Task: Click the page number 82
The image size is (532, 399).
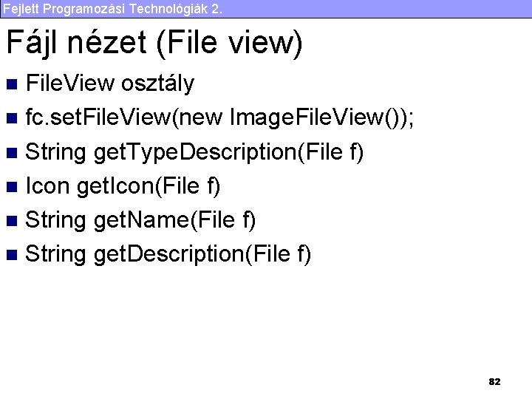Action: [x=494, y=381]
